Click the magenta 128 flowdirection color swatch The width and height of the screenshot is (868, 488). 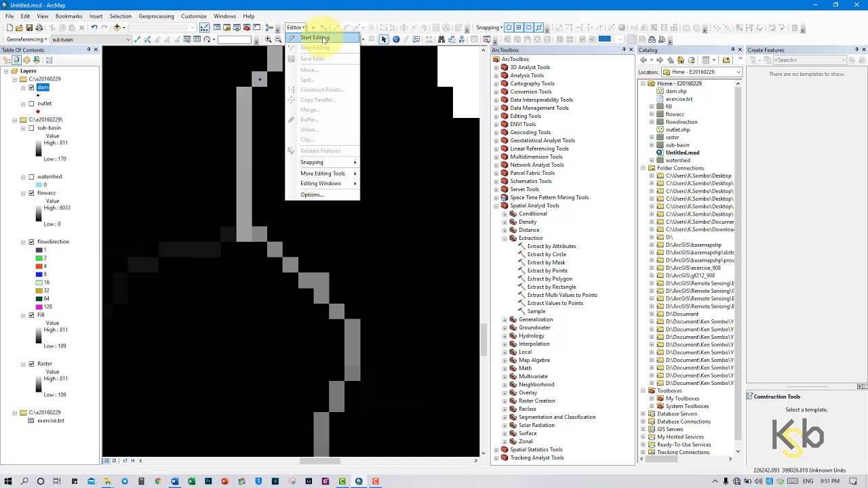(39, 307)
